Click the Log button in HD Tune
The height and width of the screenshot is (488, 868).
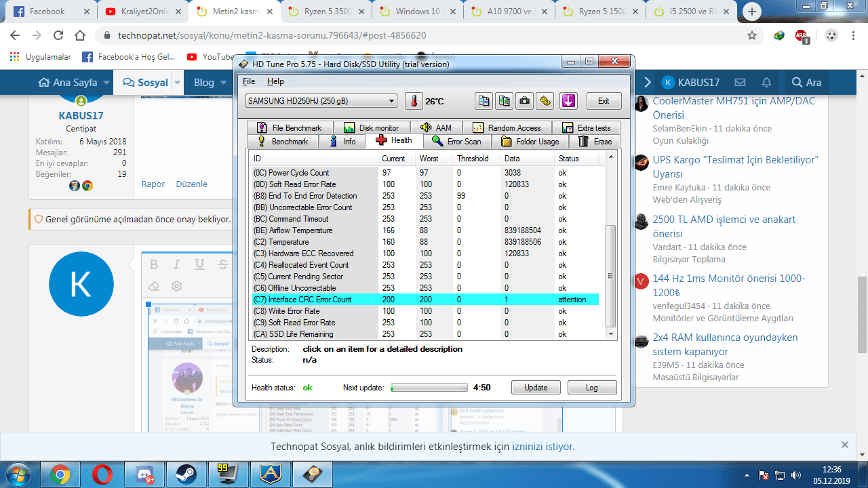tap(592, 388)
